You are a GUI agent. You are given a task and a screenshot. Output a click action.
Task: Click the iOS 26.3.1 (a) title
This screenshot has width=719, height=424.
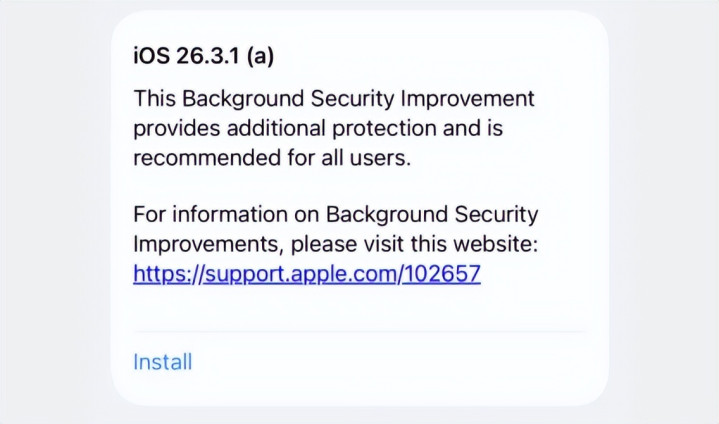(203, 56)
